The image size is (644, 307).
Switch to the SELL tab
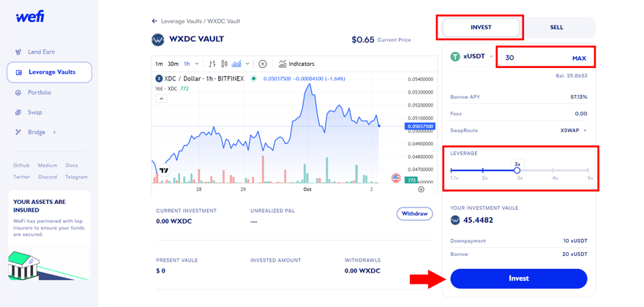pos(556,28)
